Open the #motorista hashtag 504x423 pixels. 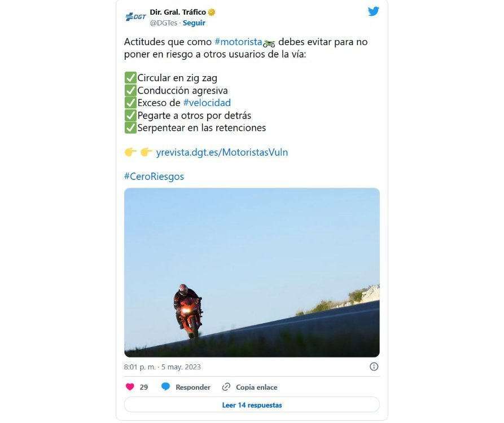238,42
